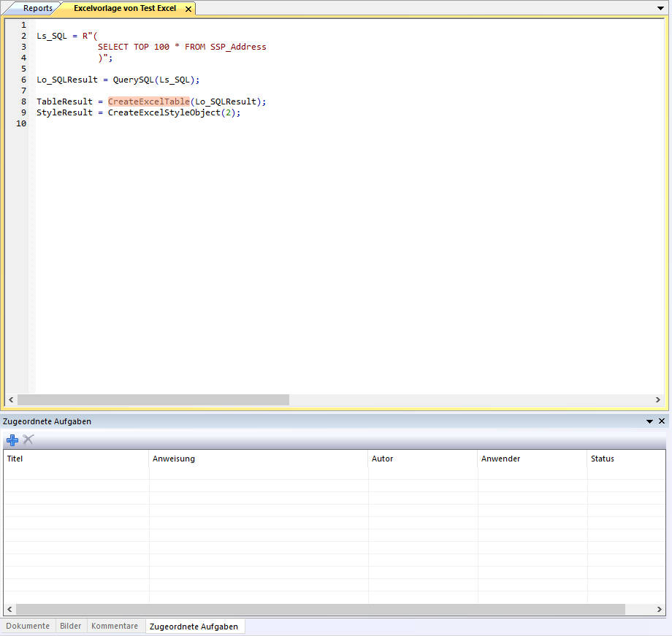Open the Kommentare tab
This screenshot has width=672, height=636.
click(115, 626)
